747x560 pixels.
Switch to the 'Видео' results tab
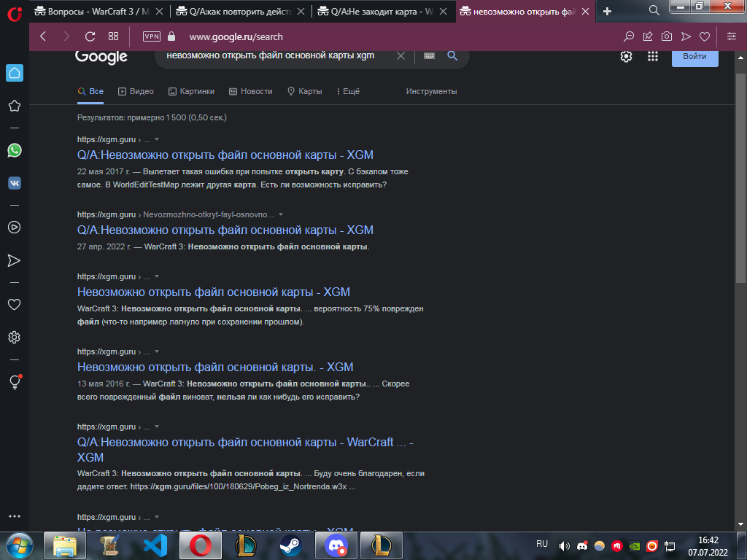136,91
